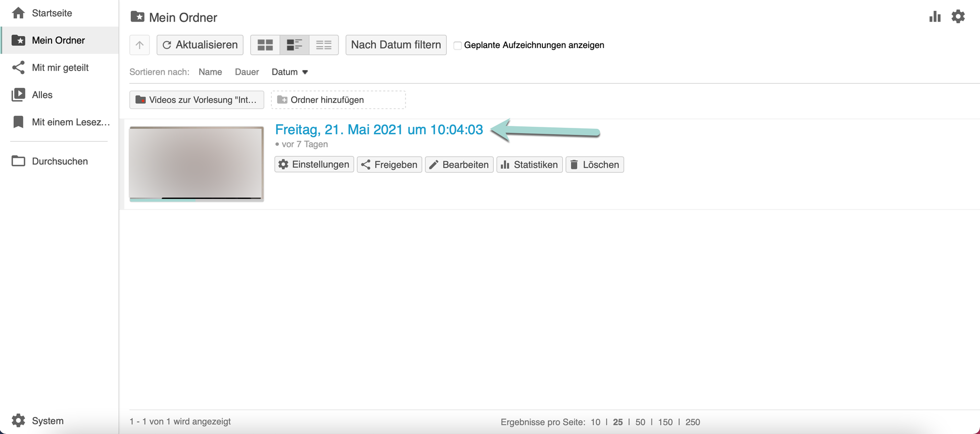Switch to detailed view with thumbnails
The height and width of the screenshot is (434, 980).
[x=294, y=45]
